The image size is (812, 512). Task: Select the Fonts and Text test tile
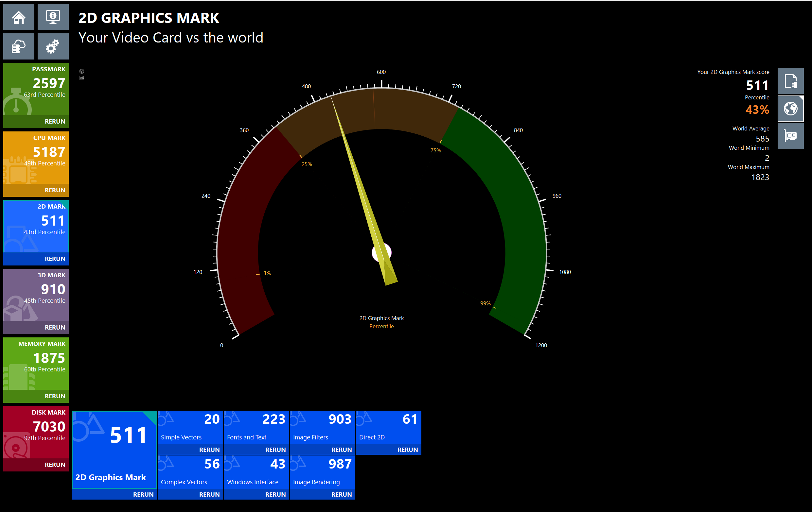point(256,427)
